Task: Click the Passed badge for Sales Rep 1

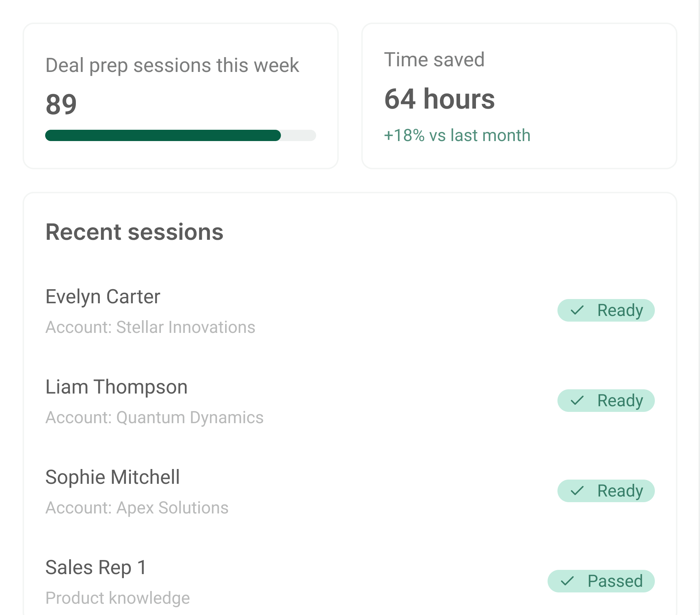Action: pos(601,581)
